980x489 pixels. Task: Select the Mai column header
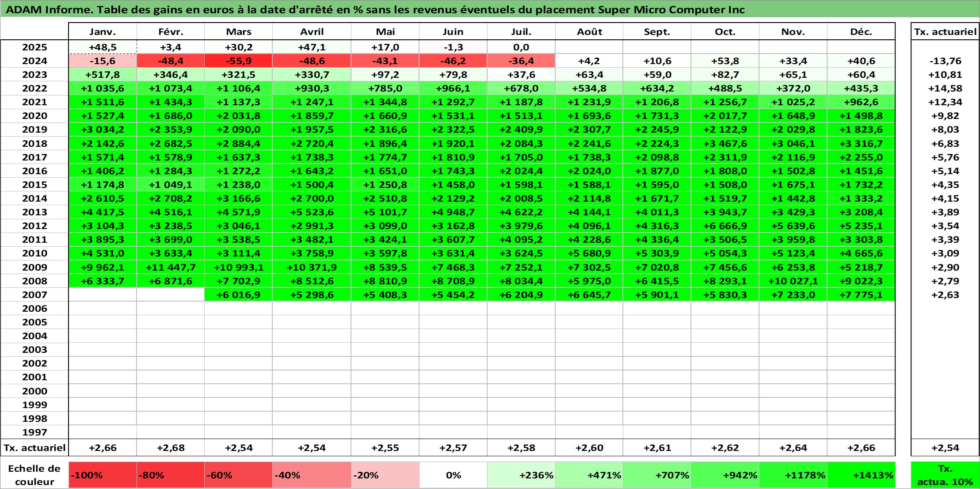[x=385, y=32]
